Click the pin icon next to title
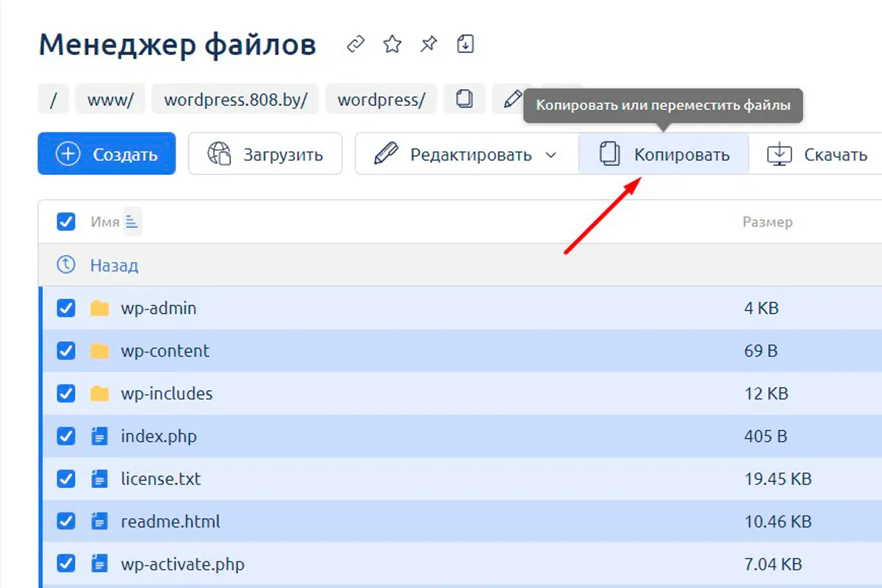 click(429, 45)
